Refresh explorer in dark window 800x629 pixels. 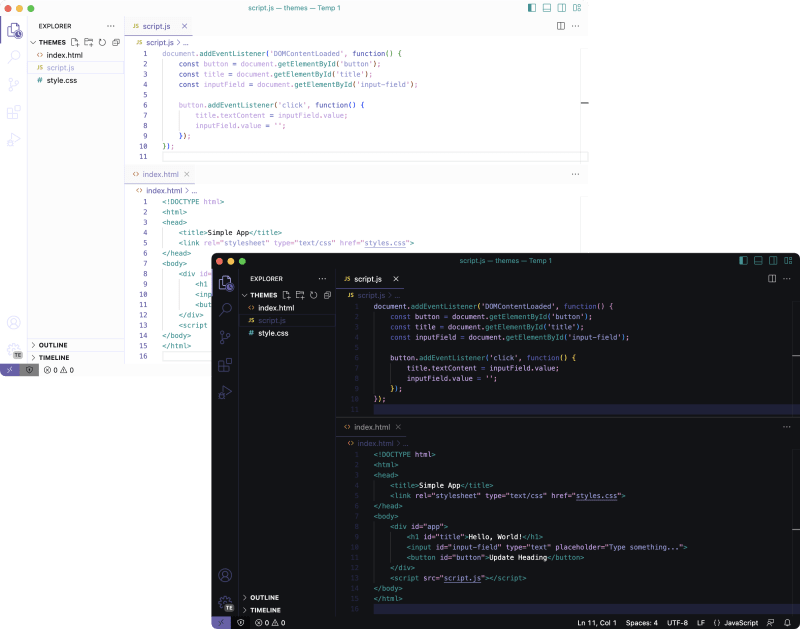tap(314, 295)
